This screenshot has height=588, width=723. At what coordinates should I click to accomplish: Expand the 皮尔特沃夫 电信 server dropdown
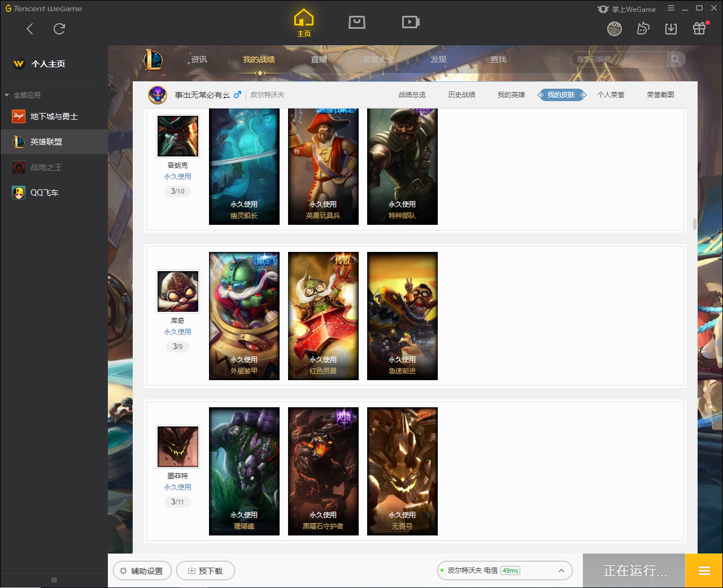[505, 570]
